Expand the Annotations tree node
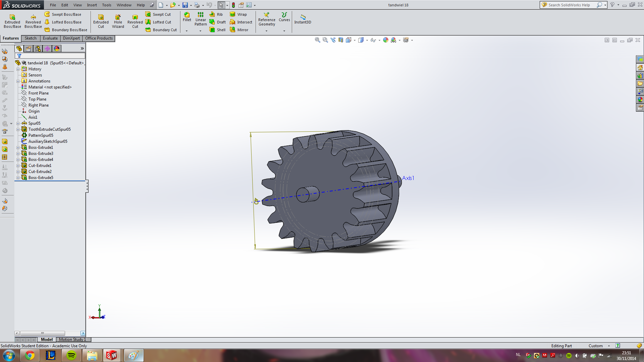The width and height of the screenshot is (644, 362). pos(18,81)
